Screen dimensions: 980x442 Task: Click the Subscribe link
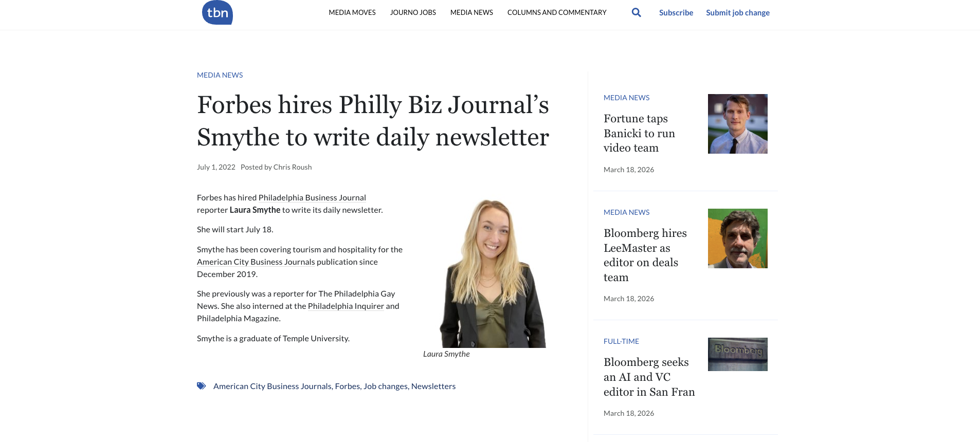click(x=676, y=12)
